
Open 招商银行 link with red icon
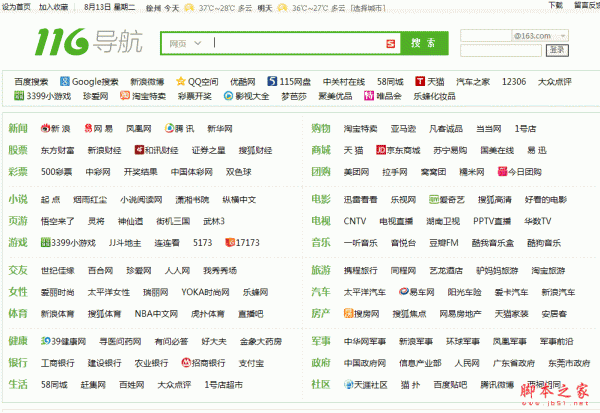pos(203,363)
